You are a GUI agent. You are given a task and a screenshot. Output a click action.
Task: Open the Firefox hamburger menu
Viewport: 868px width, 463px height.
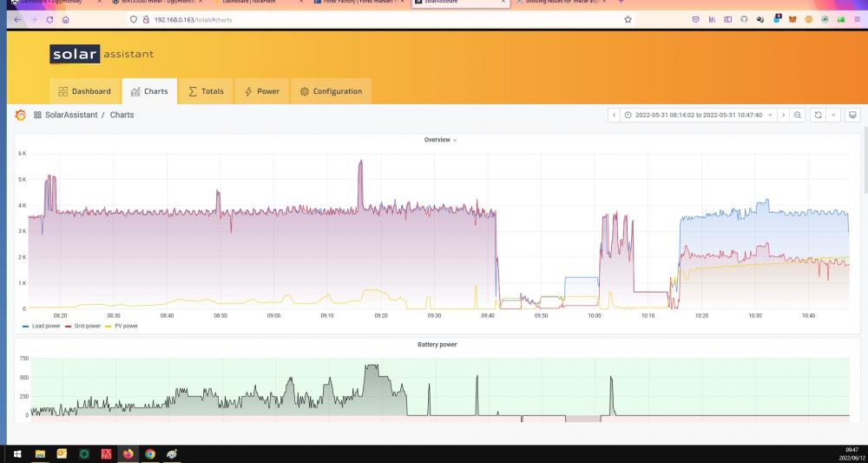(857, 19)
